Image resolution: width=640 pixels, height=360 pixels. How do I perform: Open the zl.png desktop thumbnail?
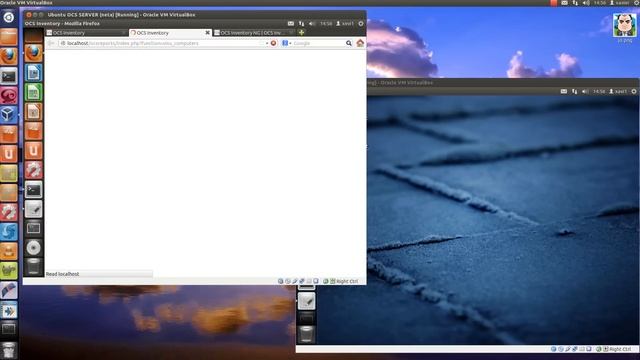tap(624, 25)
